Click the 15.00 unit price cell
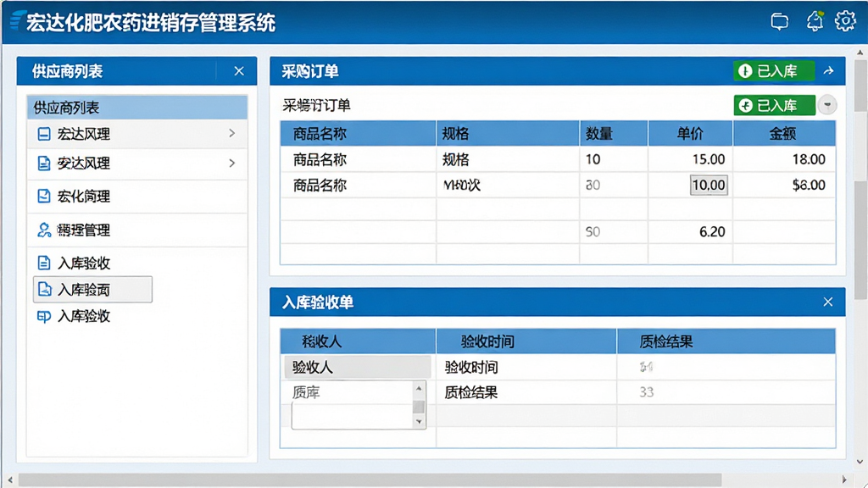This screenshot has width=868, height=488. (690, 159)
